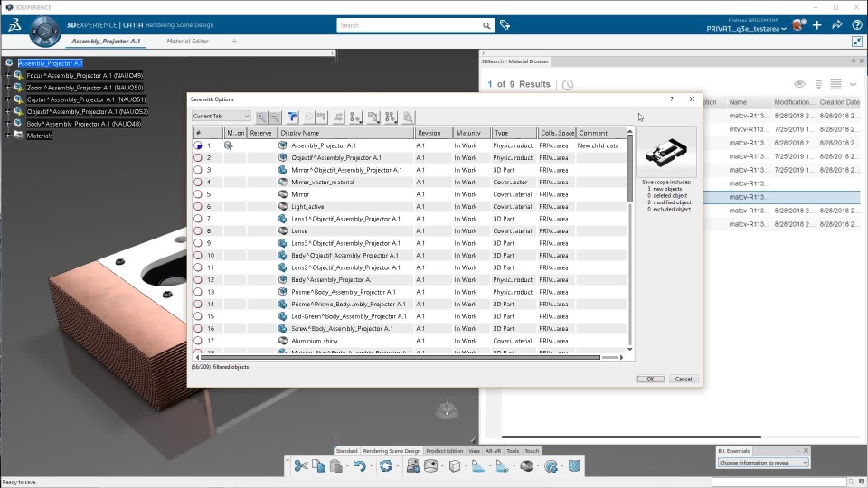Screen dimensions: 868x488
Task: Switch to the Material Editor tab
Action: click(187, 42)
